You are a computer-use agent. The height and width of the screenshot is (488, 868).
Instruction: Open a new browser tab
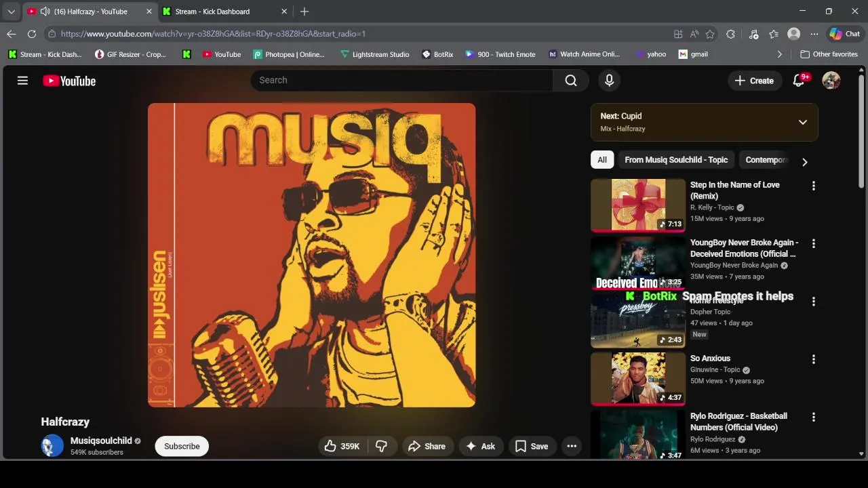304,12
